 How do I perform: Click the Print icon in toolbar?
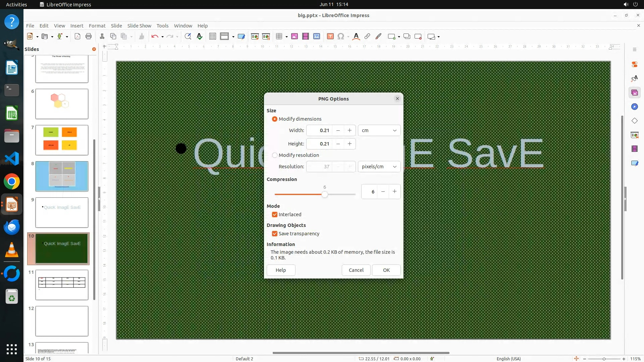coord(89,37)
